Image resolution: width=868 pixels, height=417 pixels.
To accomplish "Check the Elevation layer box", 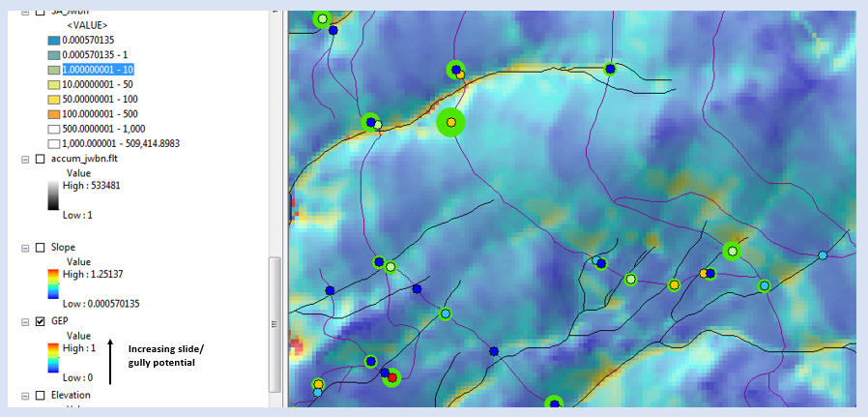I will click(40, 395).
